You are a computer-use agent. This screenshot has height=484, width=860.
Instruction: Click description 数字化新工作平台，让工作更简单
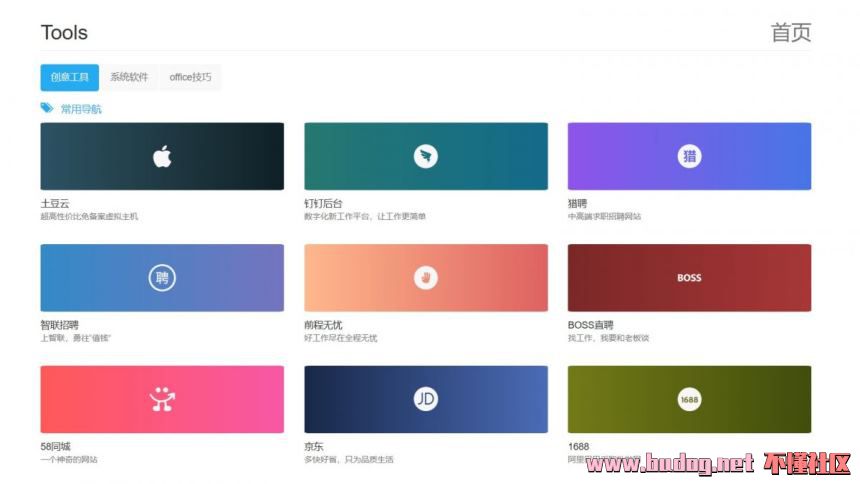click(365, 217)
